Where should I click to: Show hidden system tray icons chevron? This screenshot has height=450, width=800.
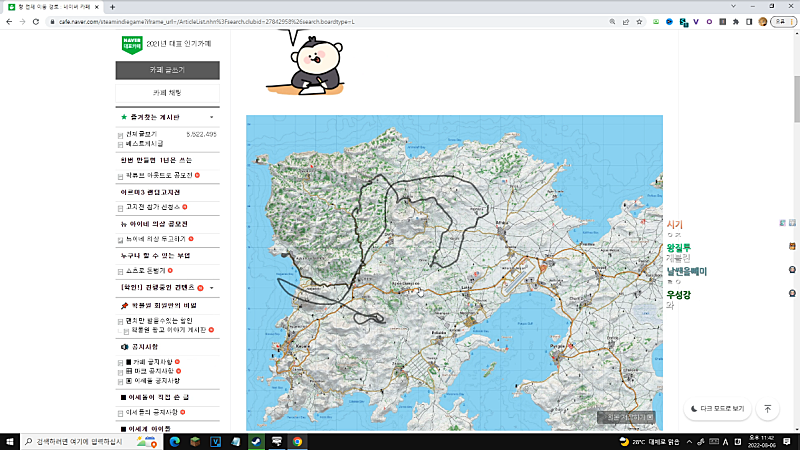point(689,442)
